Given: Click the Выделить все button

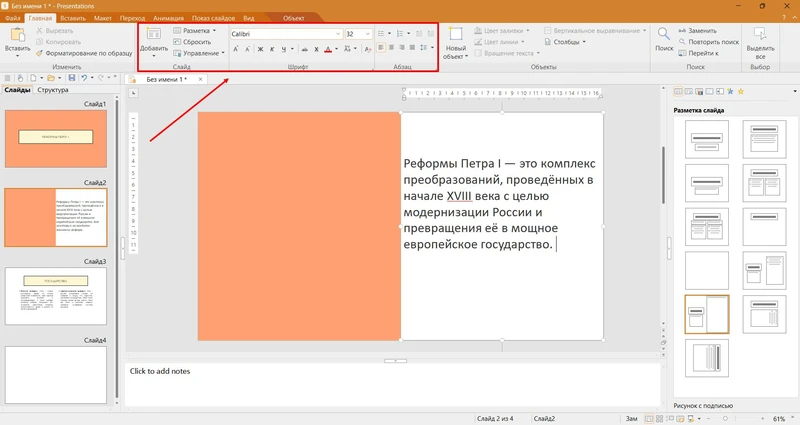Looking at the screenshot, I should tap(760, 43).
